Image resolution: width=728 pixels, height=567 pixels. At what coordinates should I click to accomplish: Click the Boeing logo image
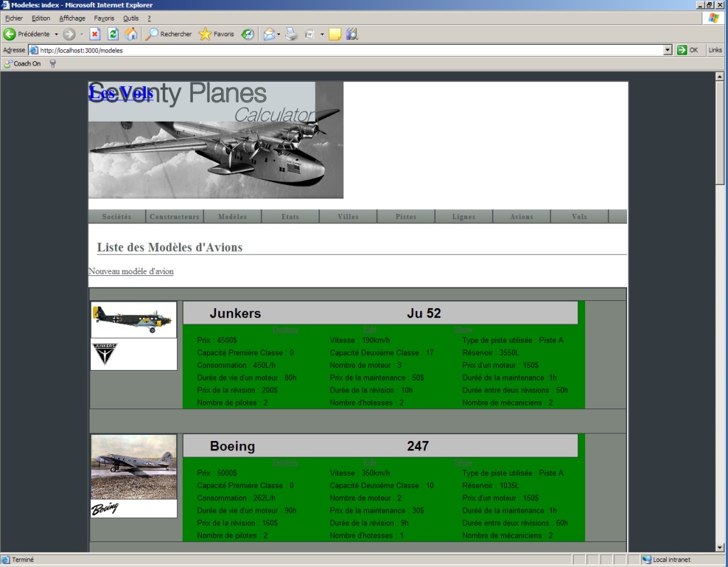coord(105,509)
